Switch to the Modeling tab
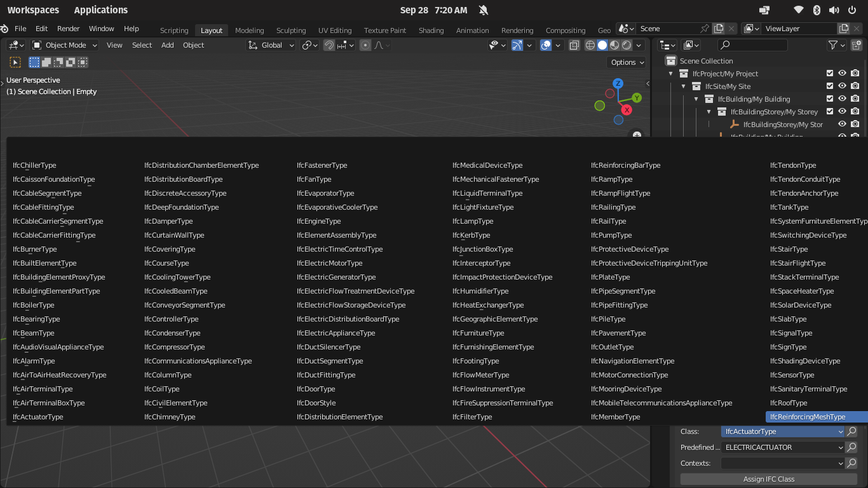The width and height of the screenshot is (868, 488). [x=249, y=30]
